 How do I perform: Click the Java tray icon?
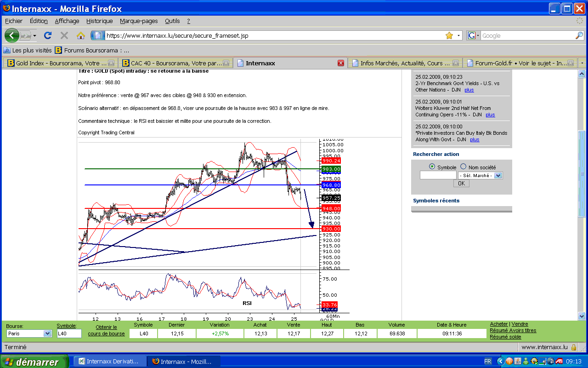click(x=517, y=362)
